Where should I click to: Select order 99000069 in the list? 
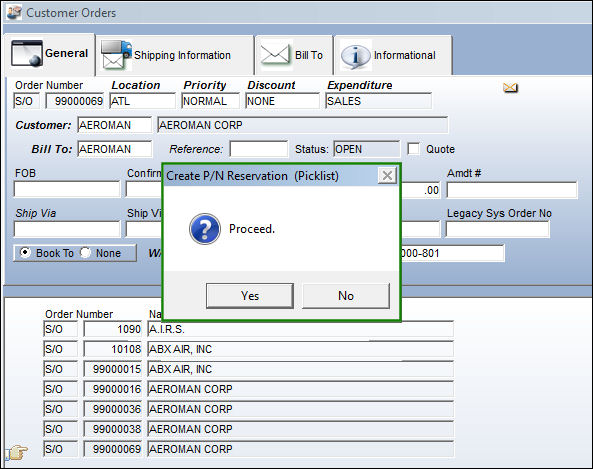(113, 449)
